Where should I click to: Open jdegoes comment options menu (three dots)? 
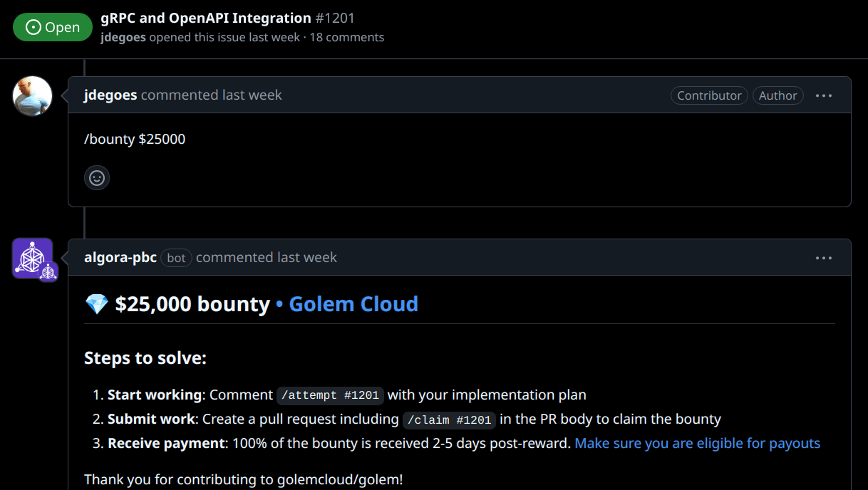[824, 95]
